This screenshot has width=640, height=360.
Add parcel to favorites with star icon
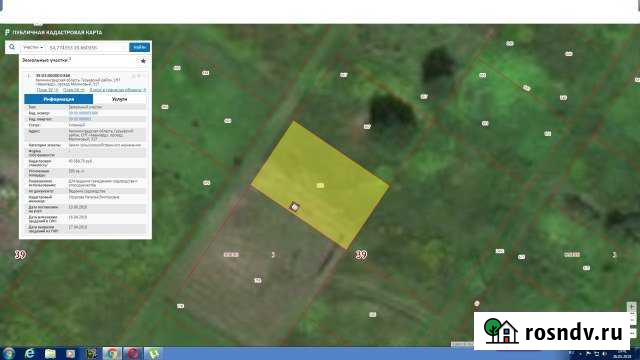pyautogui.click(x=143, y=61)
